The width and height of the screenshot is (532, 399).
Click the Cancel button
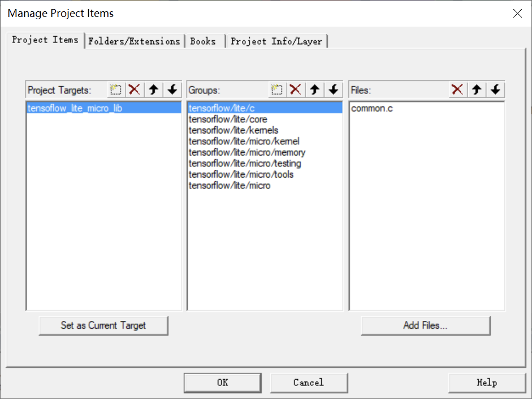coord(309,383)
